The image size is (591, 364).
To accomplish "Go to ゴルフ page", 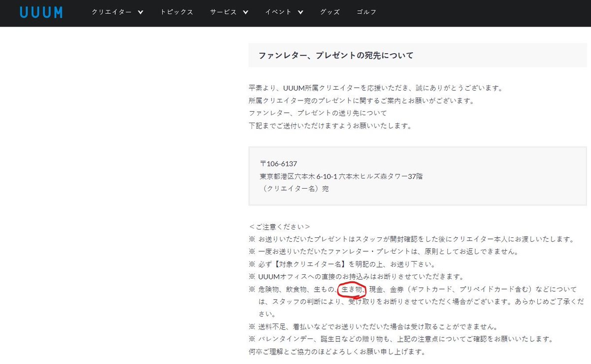I will point(366,12).
